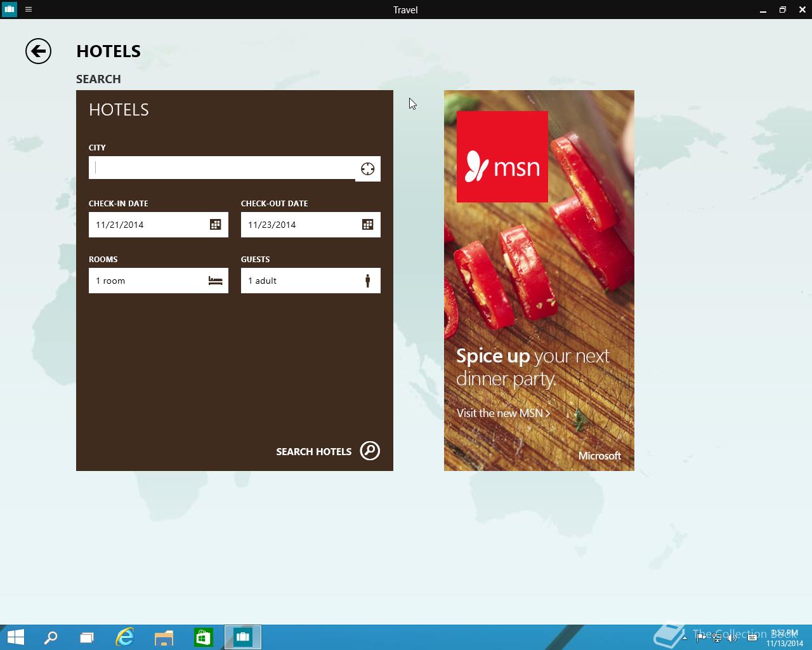Click the taskbar clock showing 11/13/2014
Screen dimensions: 812x650
click(785, 638)
